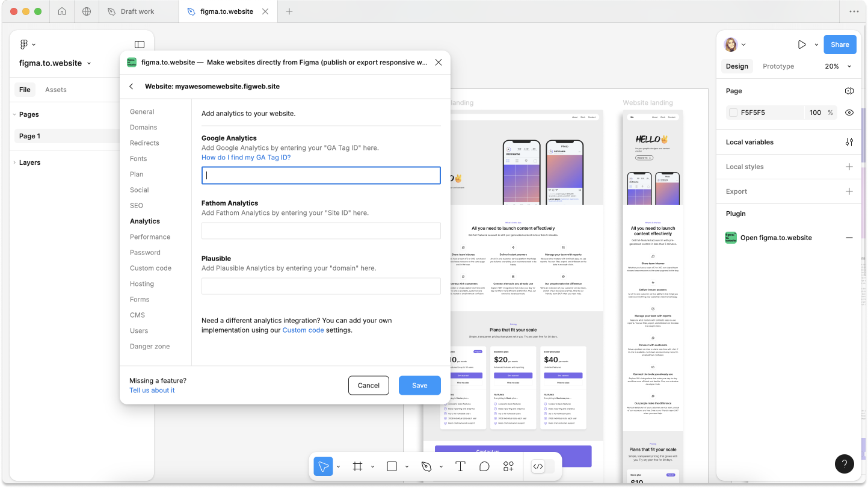This screenshot has width=868, height=488.
Task: Select the Frame tool in bottom toolbar
Action: (357, 466)
